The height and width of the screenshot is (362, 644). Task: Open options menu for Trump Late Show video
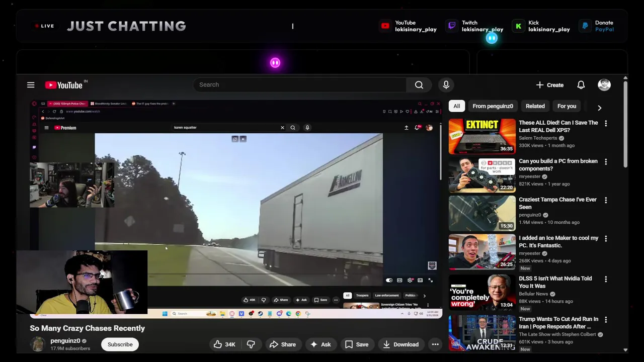(606, 320)
